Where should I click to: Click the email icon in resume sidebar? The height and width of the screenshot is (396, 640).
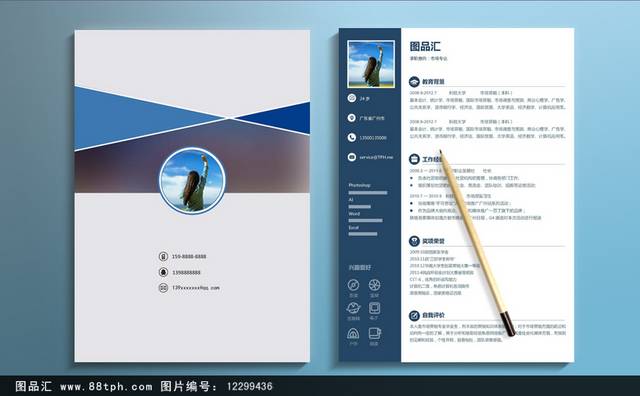pos(351,157)
